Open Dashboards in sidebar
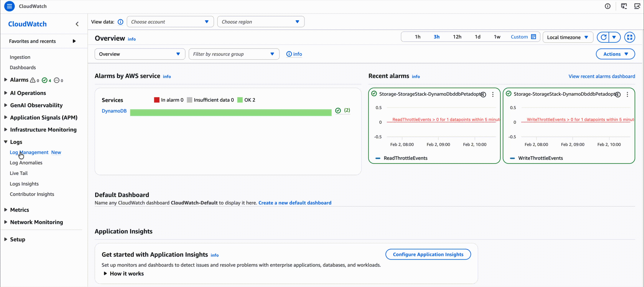The height and width of the screenshot is (287, 644). [x=23, y=67]
